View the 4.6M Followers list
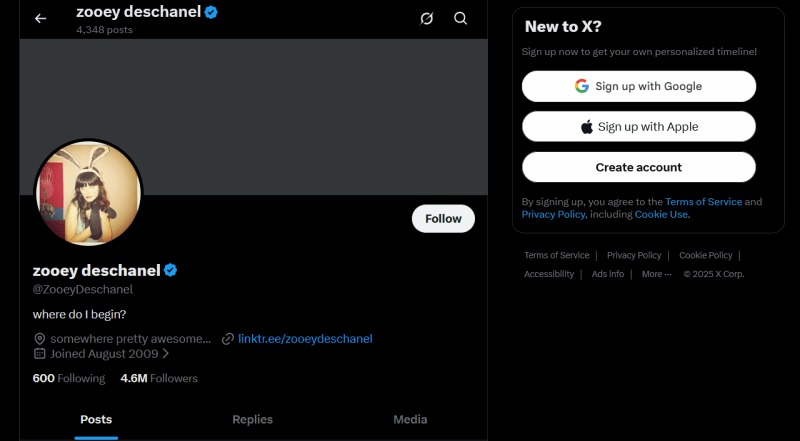 tap(159, 379)
